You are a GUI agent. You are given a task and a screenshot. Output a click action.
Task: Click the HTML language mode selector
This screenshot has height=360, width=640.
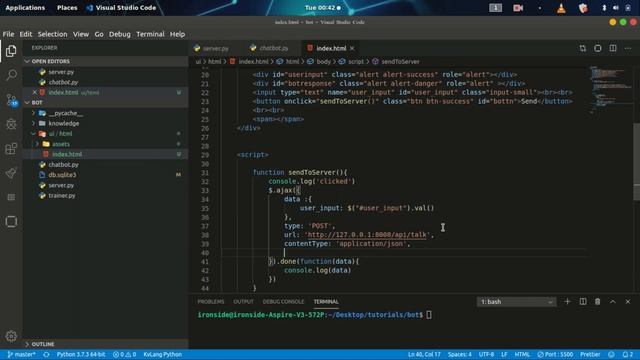click(522, 354)
